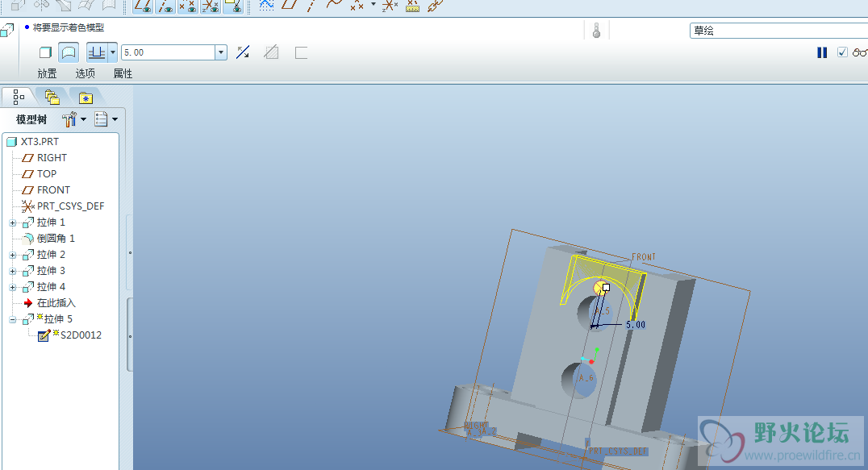Open the model tree show list icon
The height and width of the screenshot is (470, 868).
coord(101,119)
